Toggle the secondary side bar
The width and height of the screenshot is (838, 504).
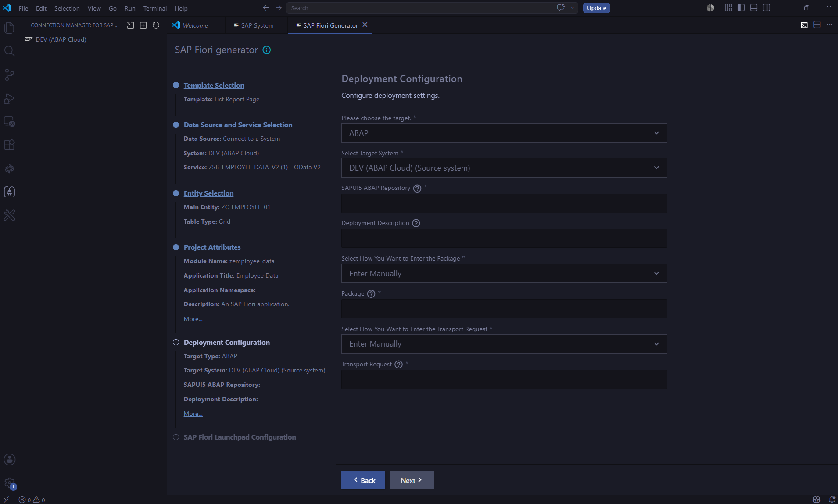coord(766,7)
